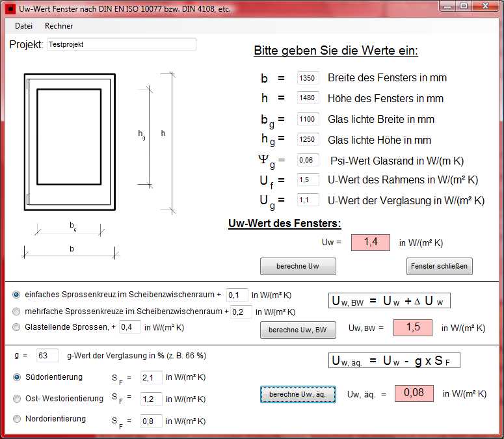Click the red application icon in title bar
Screen dimensions: 504x439
click(x=10, y=9)
